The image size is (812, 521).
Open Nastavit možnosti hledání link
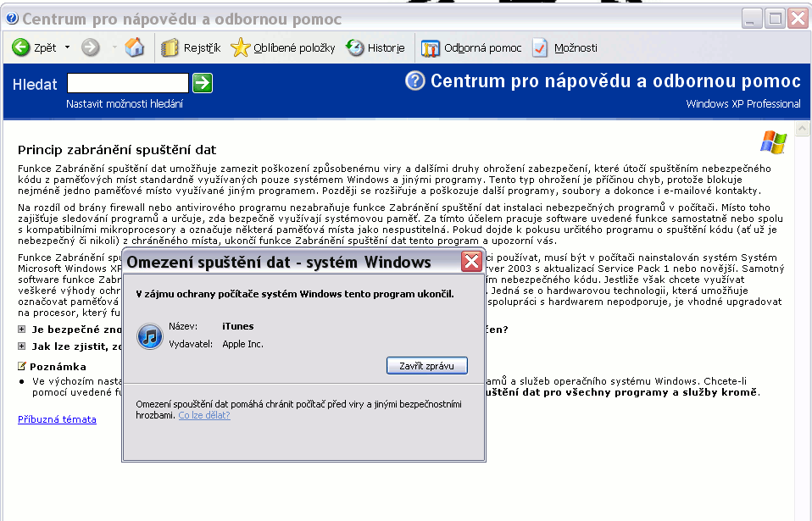(x=125, y=104)
